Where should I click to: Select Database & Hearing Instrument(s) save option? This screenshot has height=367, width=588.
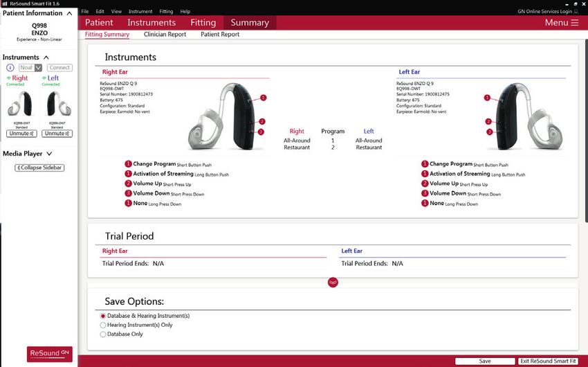(103, 316)
